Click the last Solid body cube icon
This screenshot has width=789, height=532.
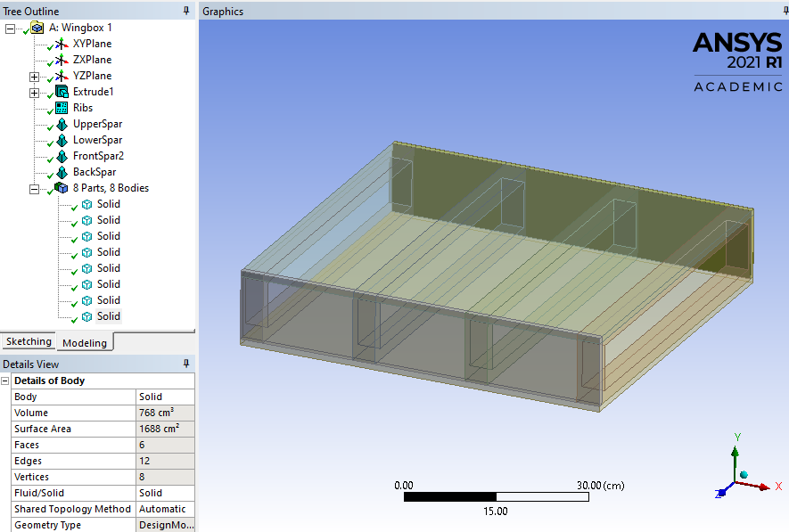point(87,316)
